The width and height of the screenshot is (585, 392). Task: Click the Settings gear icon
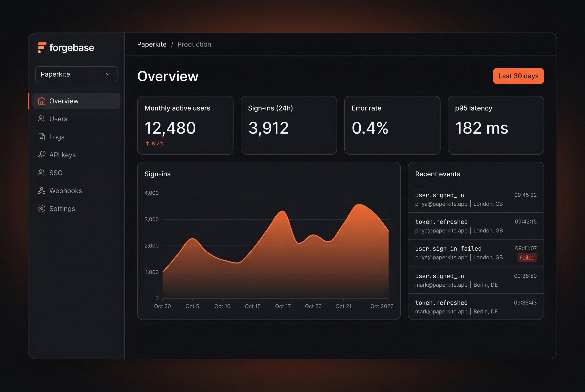42,208
